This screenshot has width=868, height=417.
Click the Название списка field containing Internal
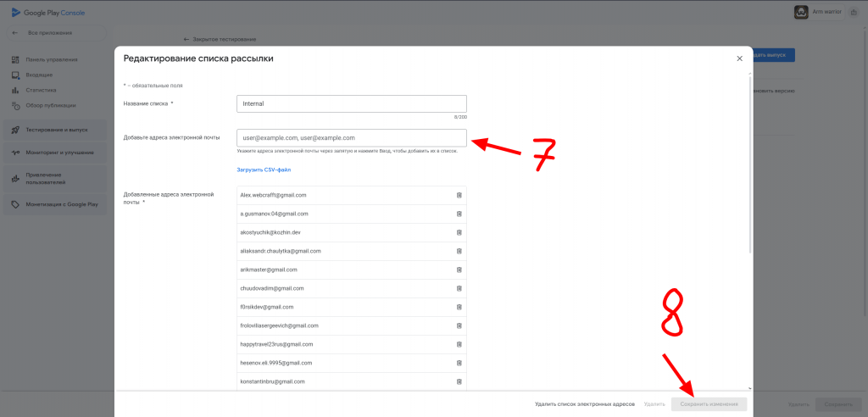pos(352,103)
